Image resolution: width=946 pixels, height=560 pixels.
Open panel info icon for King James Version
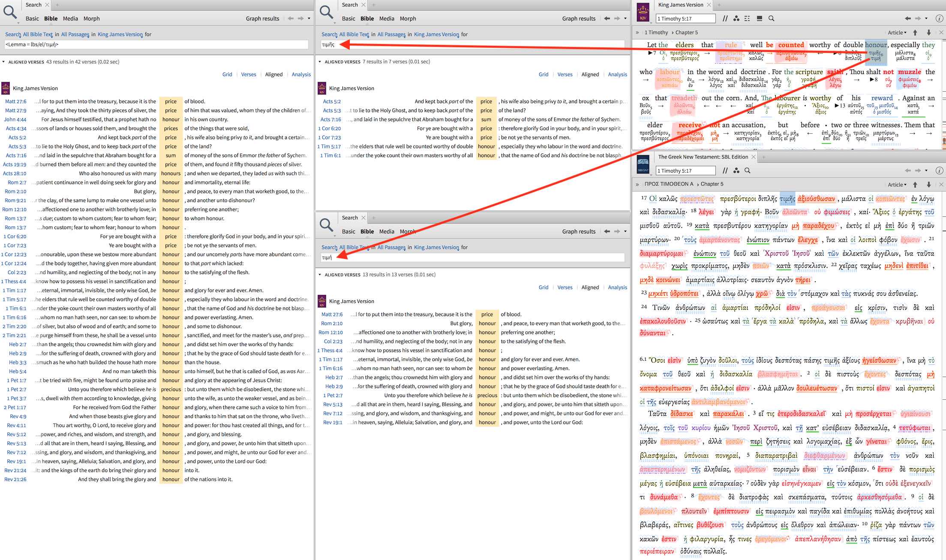point(939,18)
